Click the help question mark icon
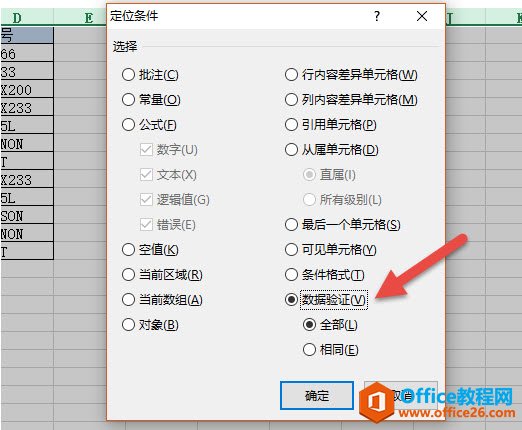Image resolution: width=522 pixels, height=430 pixels. 377,16
